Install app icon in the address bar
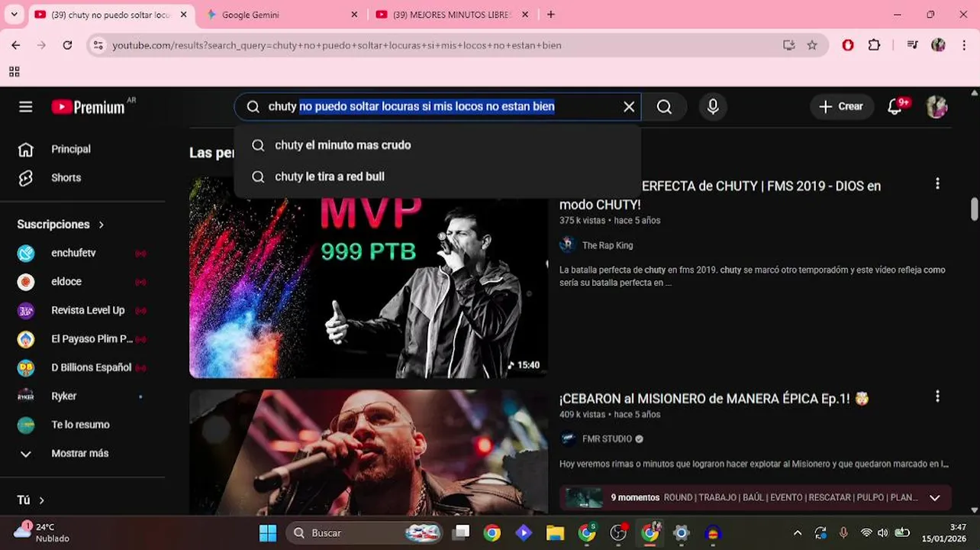980x550 pixels. [789, 45]
